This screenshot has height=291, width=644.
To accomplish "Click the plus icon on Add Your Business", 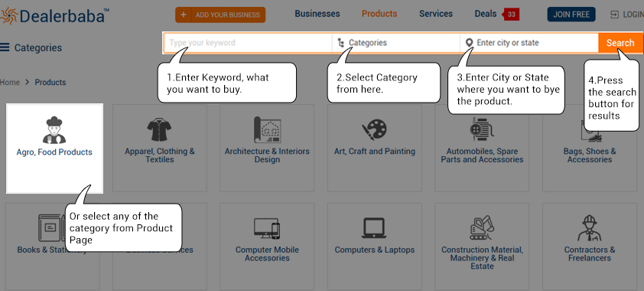I will pos(183,15).
